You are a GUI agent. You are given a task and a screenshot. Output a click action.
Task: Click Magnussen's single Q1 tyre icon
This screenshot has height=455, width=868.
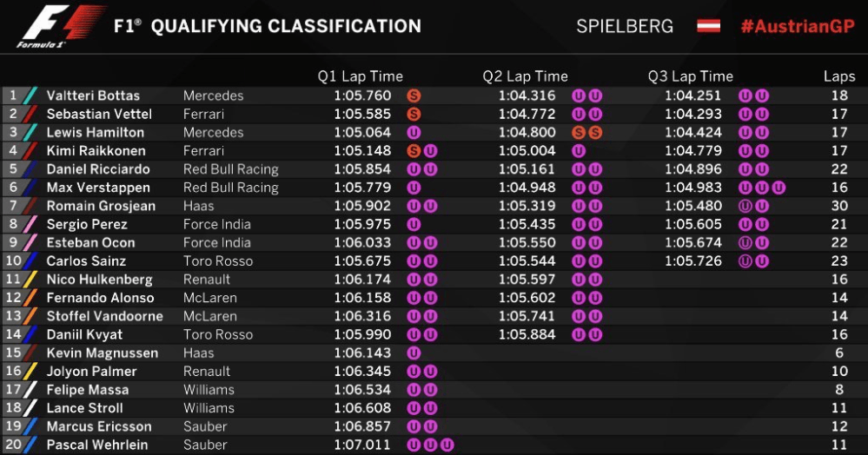[414, 353]
